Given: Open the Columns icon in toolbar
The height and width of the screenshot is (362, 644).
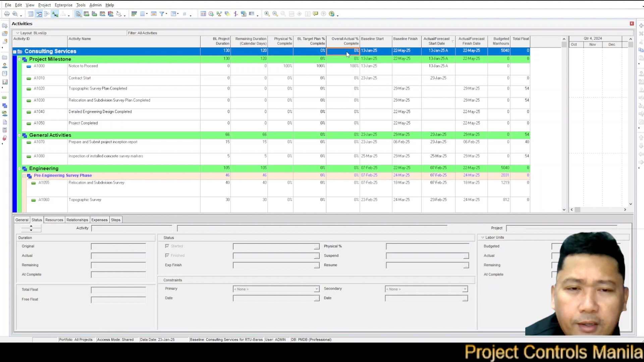Looking at the screenshot, I should click(x=143, y=14).
